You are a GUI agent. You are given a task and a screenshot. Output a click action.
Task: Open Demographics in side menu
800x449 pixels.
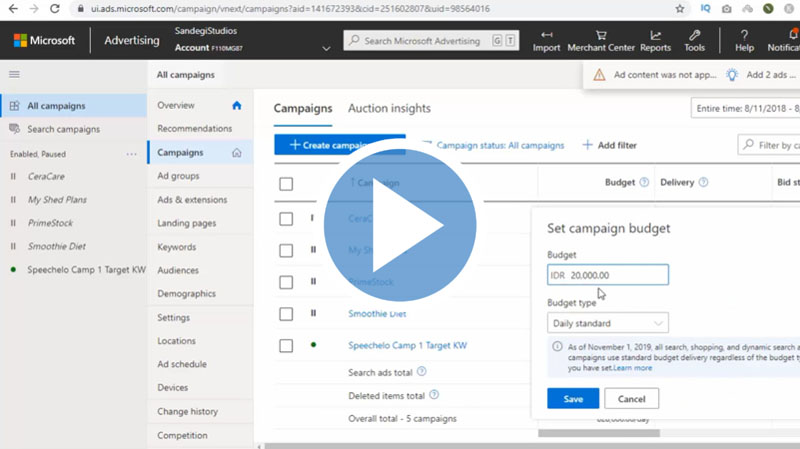186,294
